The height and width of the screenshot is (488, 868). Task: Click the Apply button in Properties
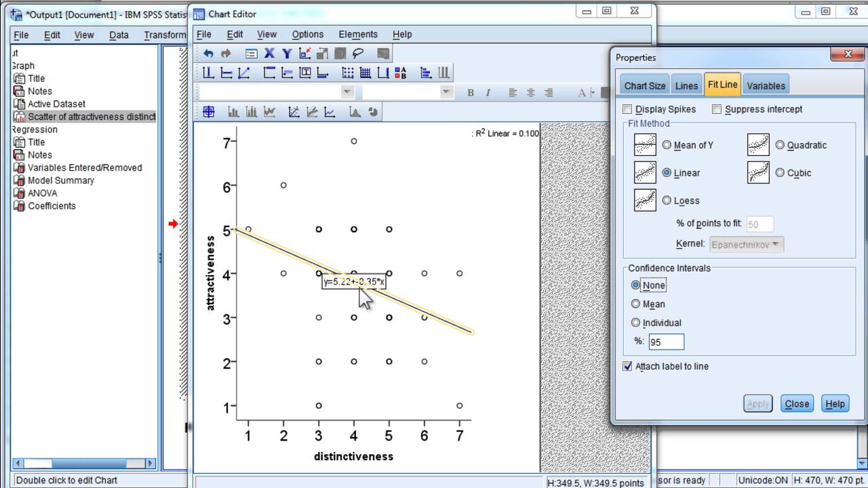(757, 404)
